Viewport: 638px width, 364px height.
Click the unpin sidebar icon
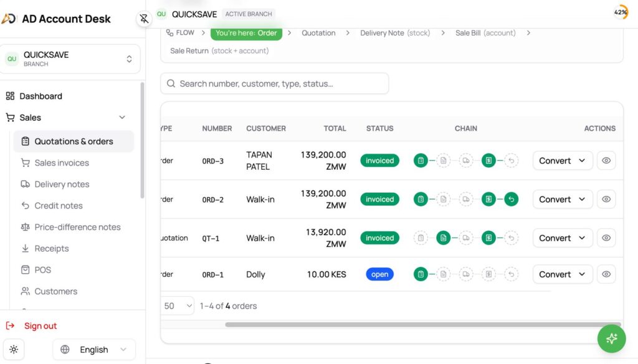pyautogui.click(x=144, y=18)
